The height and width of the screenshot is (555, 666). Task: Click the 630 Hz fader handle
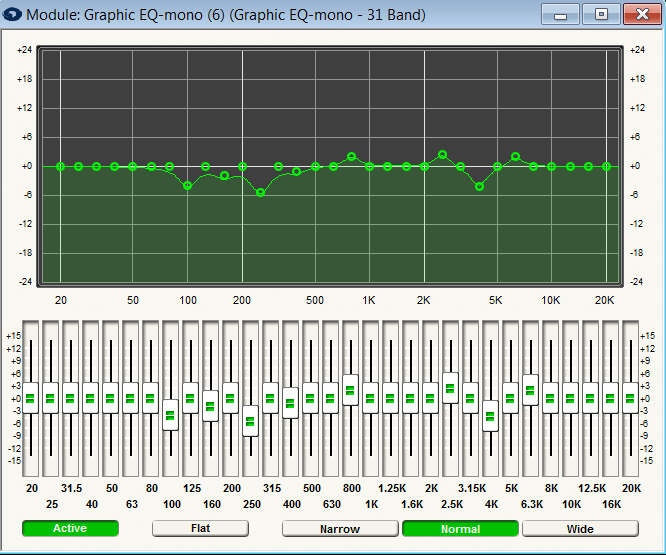tap(330, 398)
